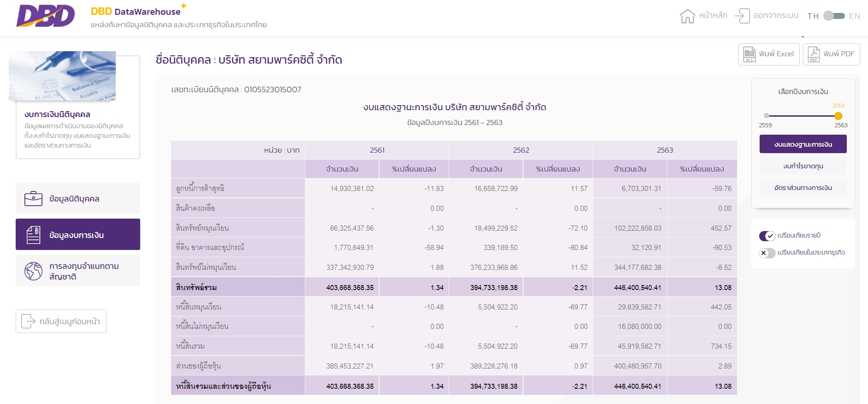Switch to อัตราส่วนทางการเงิน tab
Image resolution: width=868 pixels, height=404 pixels.
click(803, 188)
